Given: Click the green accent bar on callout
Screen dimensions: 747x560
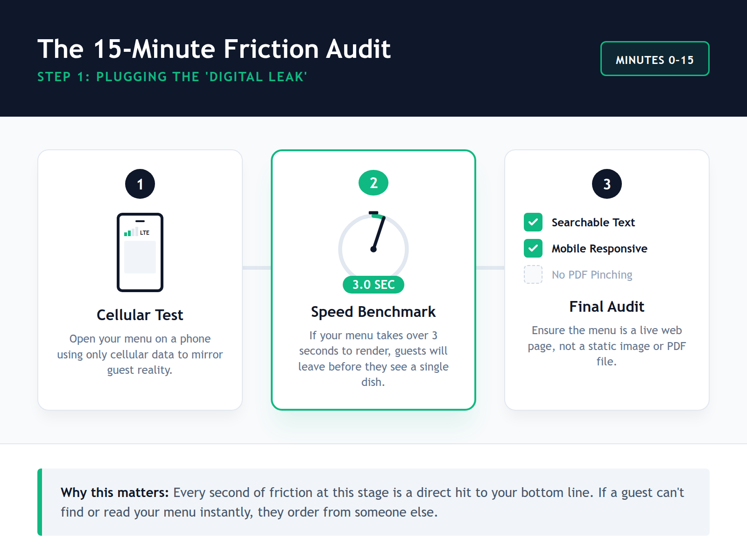Looking at the screenshot, I should tap(40, 502).
